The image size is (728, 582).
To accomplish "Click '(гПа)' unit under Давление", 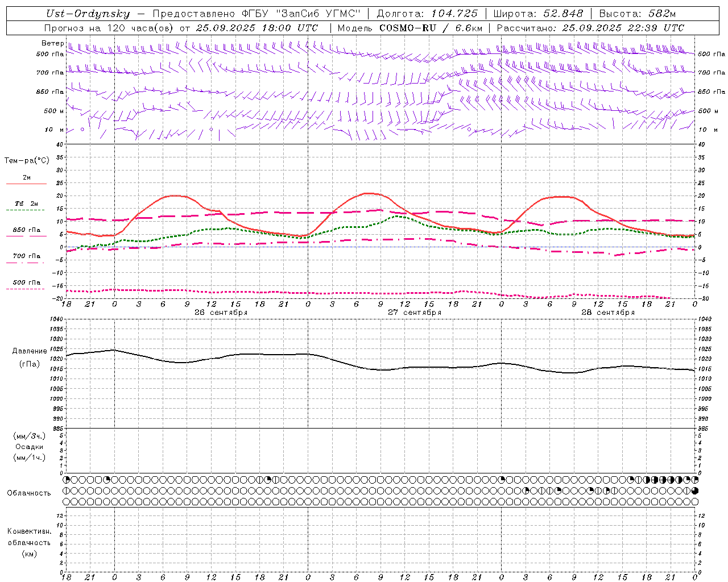I will 30,364.
